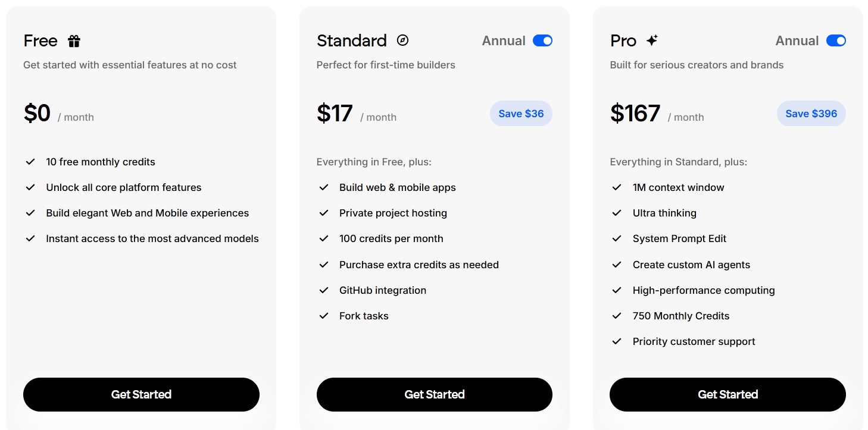868x430 pixels.
Task: Select the checkmark beside Ultra thinking
Action: click(617, 213)
